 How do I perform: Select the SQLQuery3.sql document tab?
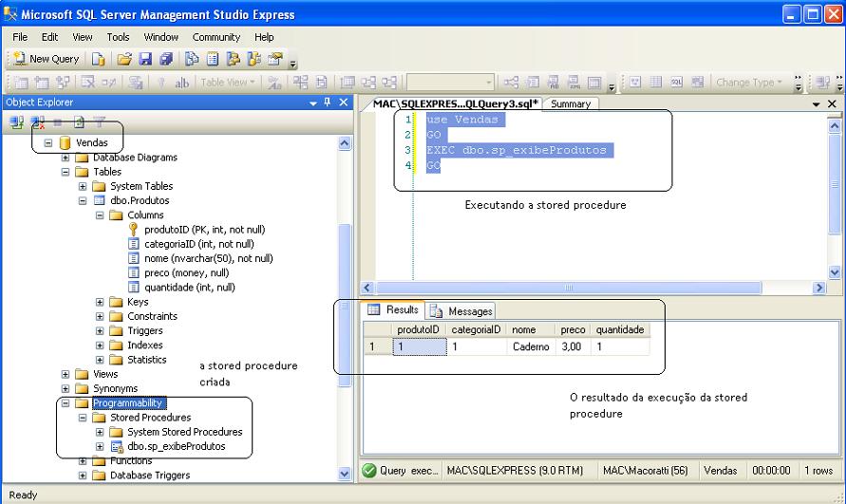455,103
